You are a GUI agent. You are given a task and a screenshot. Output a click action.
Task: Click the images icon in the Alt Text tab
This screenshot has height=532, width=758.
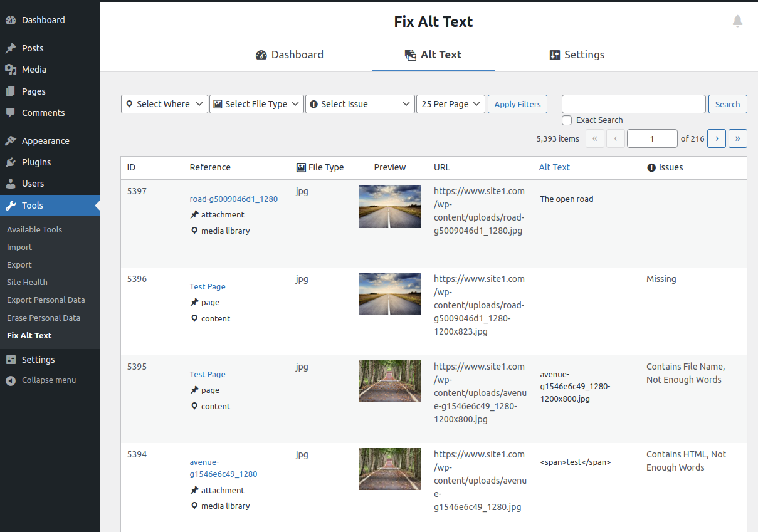[x=411, y=55]
